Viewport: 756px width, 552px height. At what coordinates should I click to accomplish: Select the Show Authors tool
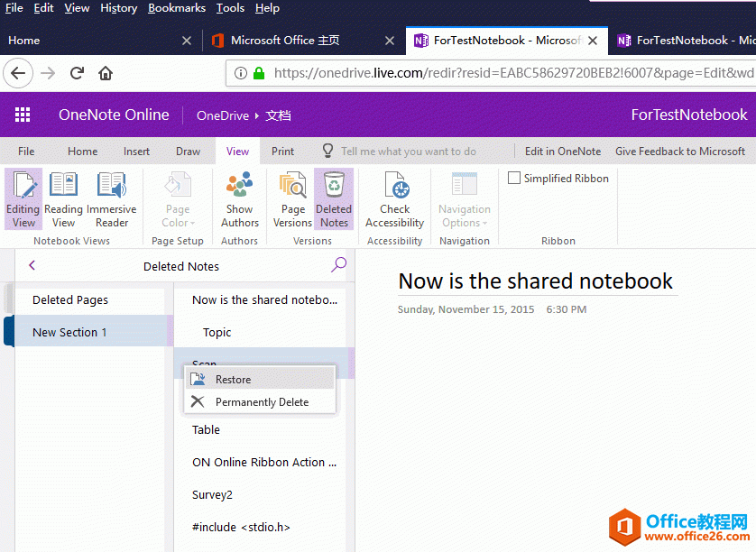point(239,198)
